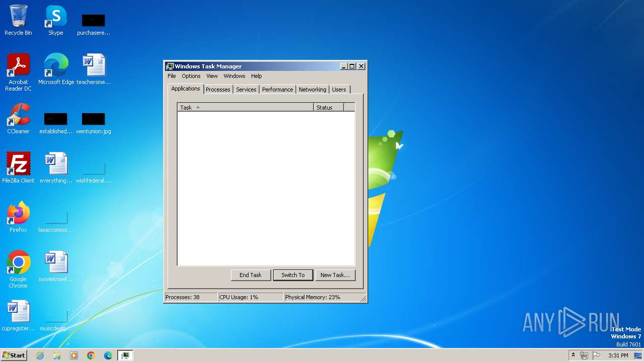This screenshot has height=362, width=644.
Task: Open the File menu in Task Manager
Action: (172, 76)
